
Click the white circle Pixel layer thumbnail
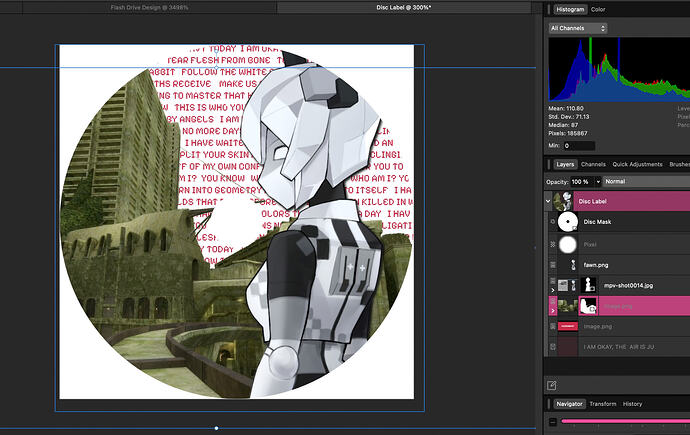point(568,244)
